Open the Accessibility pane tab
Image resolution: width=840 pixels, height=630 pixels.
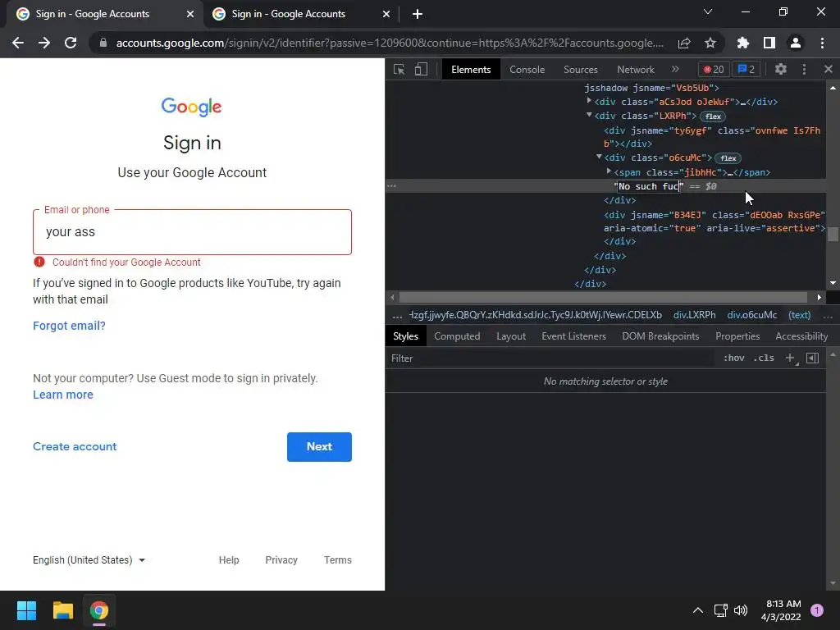pyautogui.click(x=801, y=336)
